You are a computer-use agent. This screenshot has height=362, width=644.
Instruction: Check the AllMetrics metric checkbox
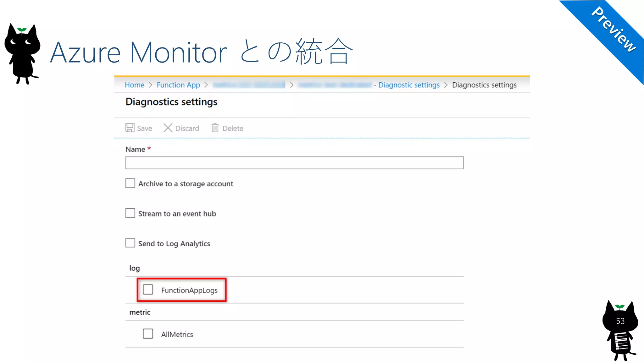[x=148, y=333]
